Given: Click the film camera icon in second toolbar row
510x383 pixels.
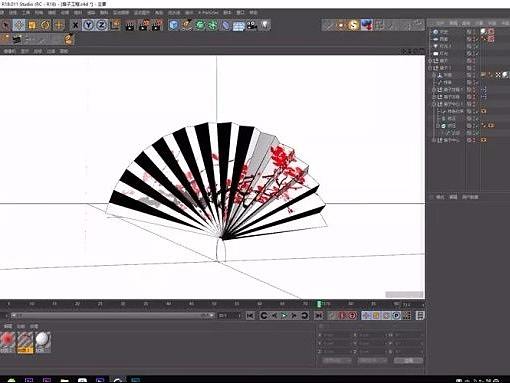Looking at the screenshot, I should click(17, 40).
